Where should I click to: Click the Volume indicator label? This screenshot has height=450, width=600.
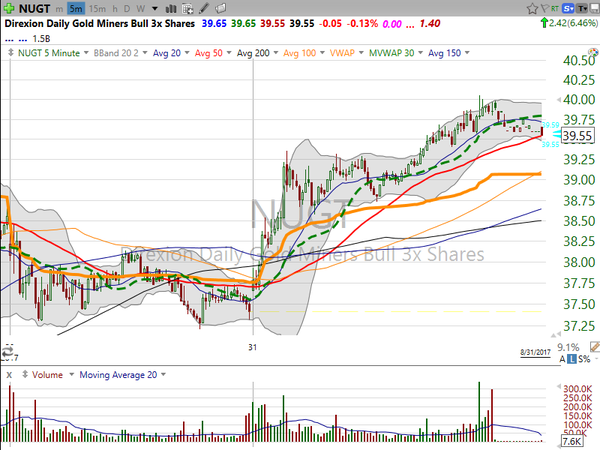point(47,375)
